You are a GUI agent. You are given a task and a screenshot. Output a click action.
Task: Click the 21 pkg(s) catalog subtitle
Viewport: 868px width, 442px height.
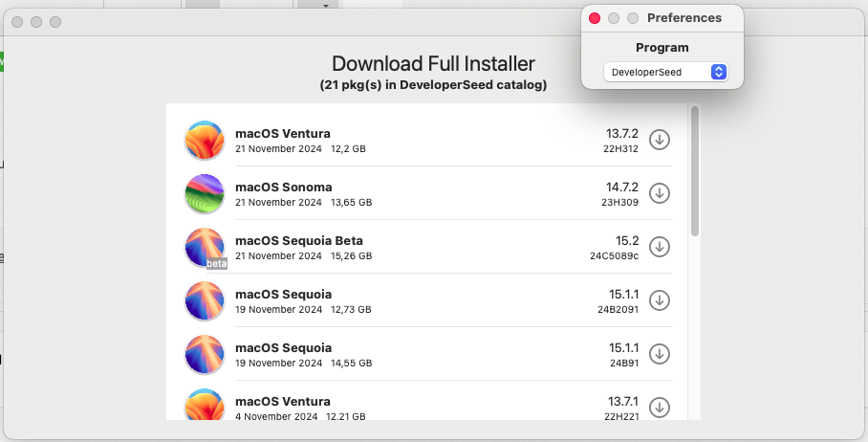[433, 85]
